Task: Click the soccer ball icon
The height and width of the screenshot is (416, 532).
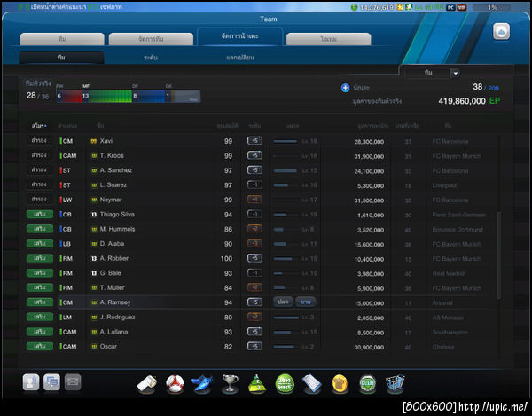Action: coord(175,384)
